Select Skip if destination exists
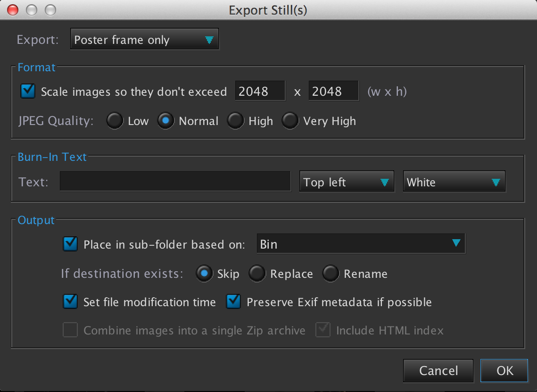 (204, 274)
